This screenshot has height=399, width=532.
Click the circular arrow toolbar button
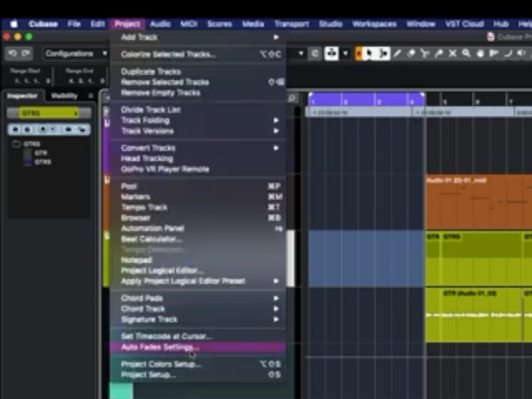pyautogui.click(x=315, y=54)
